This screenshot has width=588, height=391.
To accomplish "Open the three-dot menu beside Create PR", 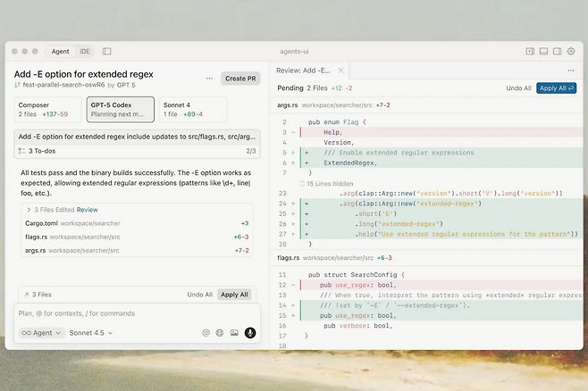I will click(x=209, y=79).
